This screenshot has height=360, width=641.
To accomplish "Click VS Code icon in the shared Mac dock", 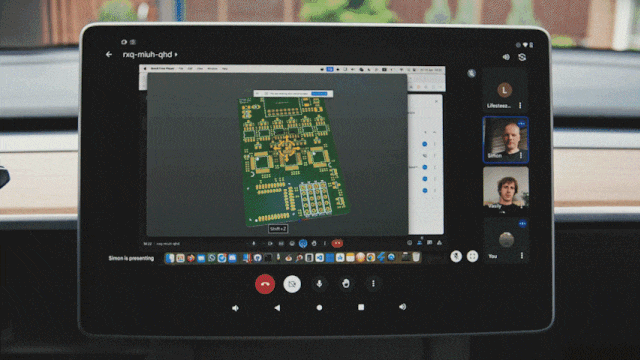I will coord(320,257).
